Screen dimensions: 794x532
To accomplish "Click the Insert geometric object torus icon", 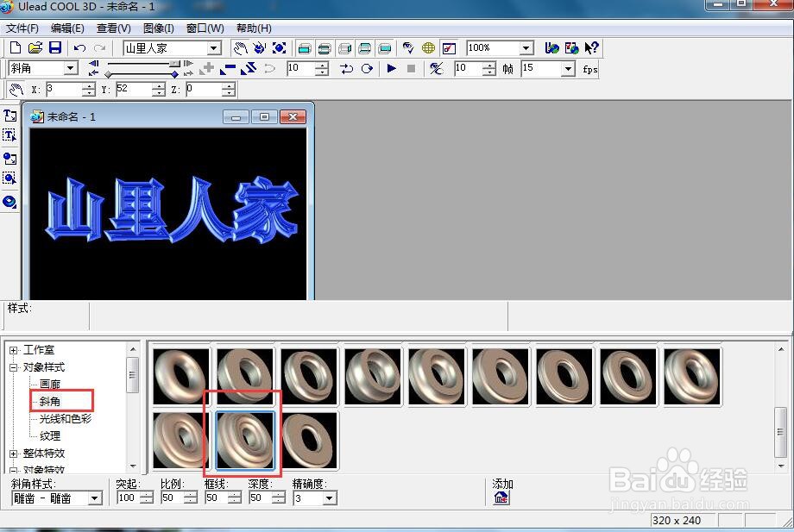I will pyautogui.click(x=9, y=202).
